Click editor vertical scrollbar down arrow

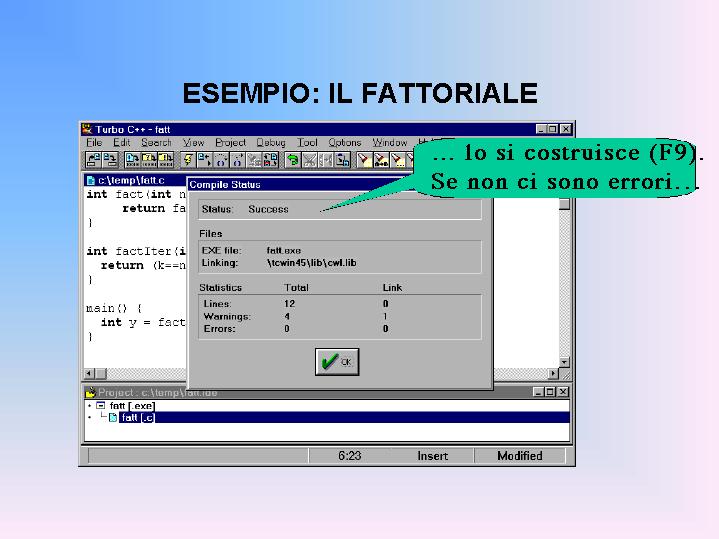(x=564, y=362)
